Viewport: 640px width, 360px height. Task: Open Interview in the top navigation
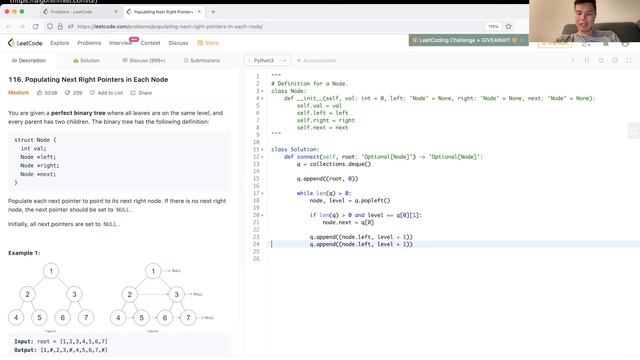click(120, 43)
